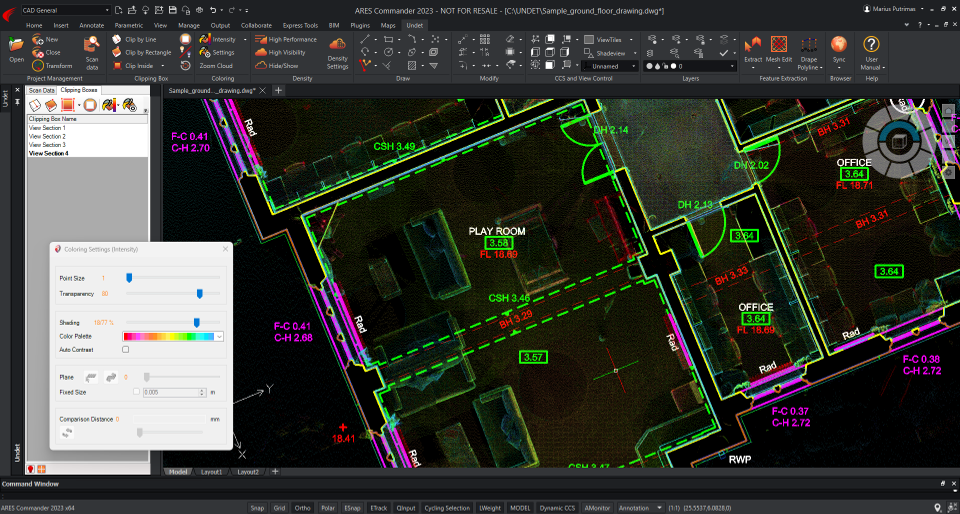The height and width of the screenshot is (514, 960).
Task: Enable High Performance density mode
Action: click(286, 39)
